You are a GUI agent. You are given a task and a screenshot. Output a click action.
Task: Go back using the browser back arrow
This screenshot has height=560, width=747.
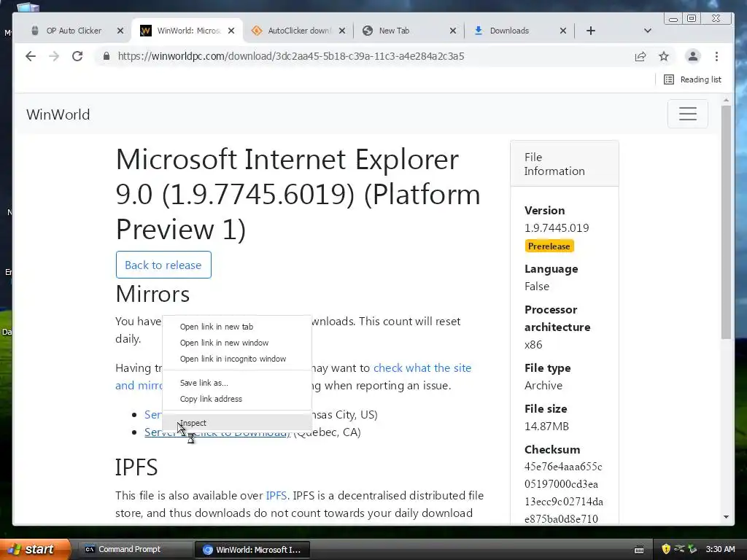31,56
